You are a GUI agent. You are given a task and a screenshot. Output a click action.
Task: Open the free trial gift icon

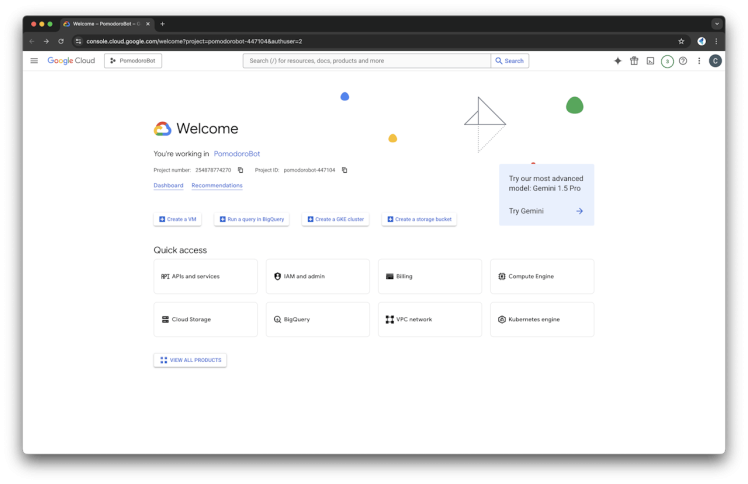[634, 61]
